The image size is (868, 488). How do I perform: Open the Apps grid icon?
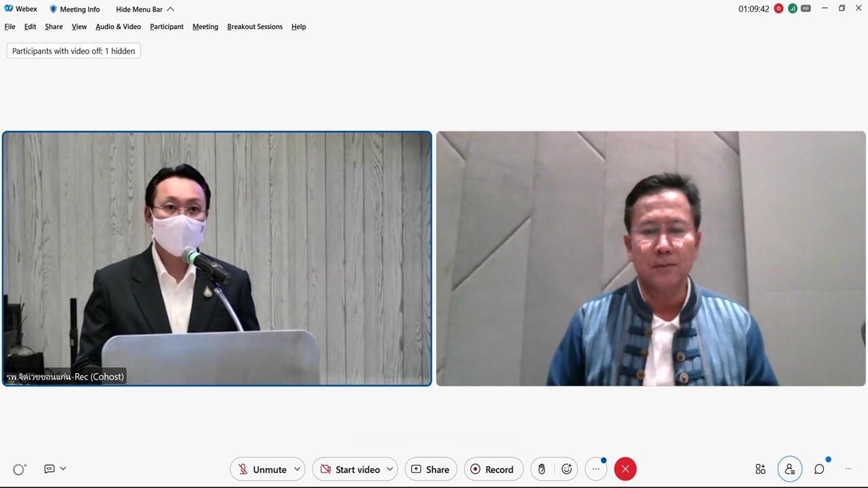click(760, 469)
